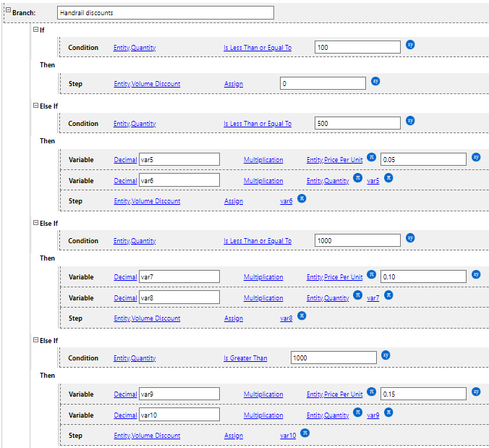Click the Handrail discounts branch name field
This screenshot has height=448, width=489.
165,12
